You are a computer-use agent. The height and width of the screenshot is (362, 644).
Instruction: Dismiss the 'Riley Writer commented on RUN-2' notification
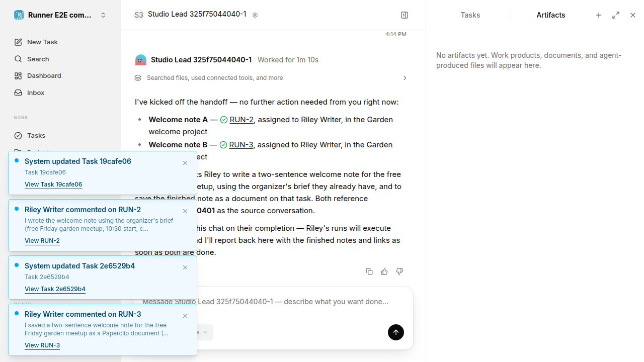(x=185, y=211)
